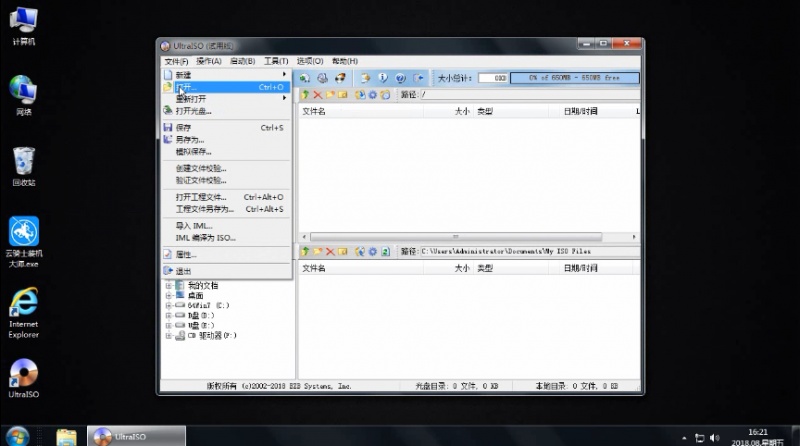Click the gear icon in local pane toolbar

click(x=373, y=252)
